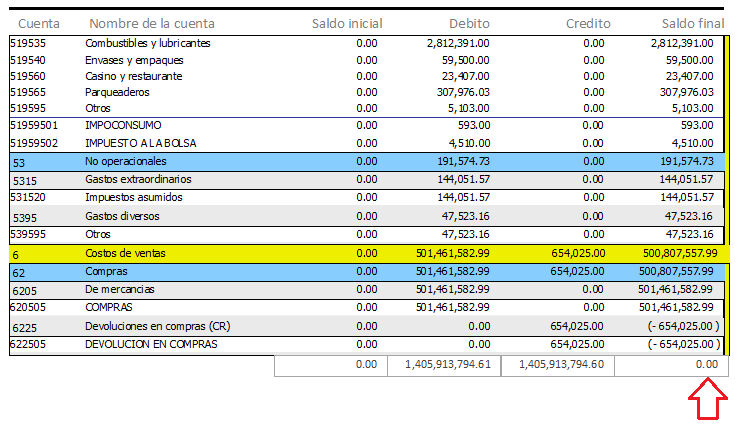Click the red upward arrow icon
This screenshot has height=428, width=736.
pyautogui.click(x=708, y=400)
